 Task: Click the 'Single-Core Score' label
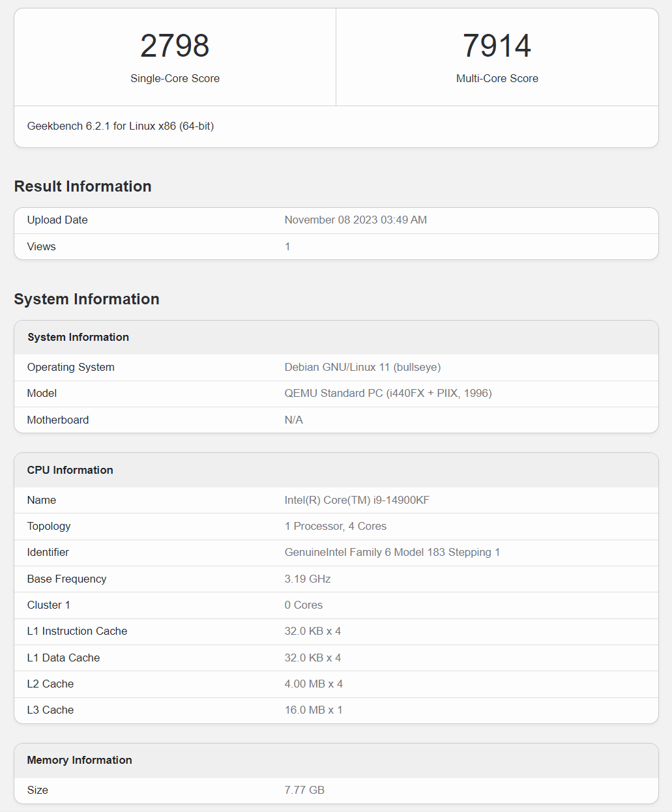point(175,78)
